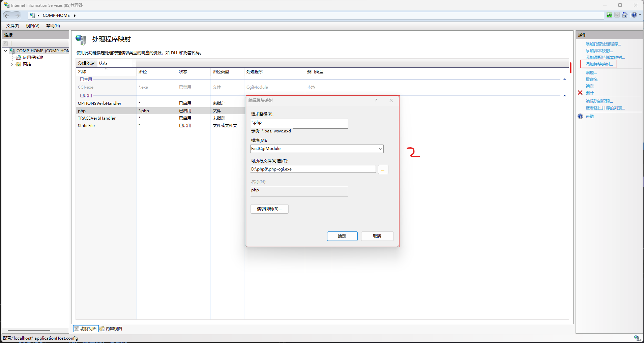Open the 模块 FastCgiModule dropdown
The width and height of the screenshot is (644, 343).
point(380,149)
